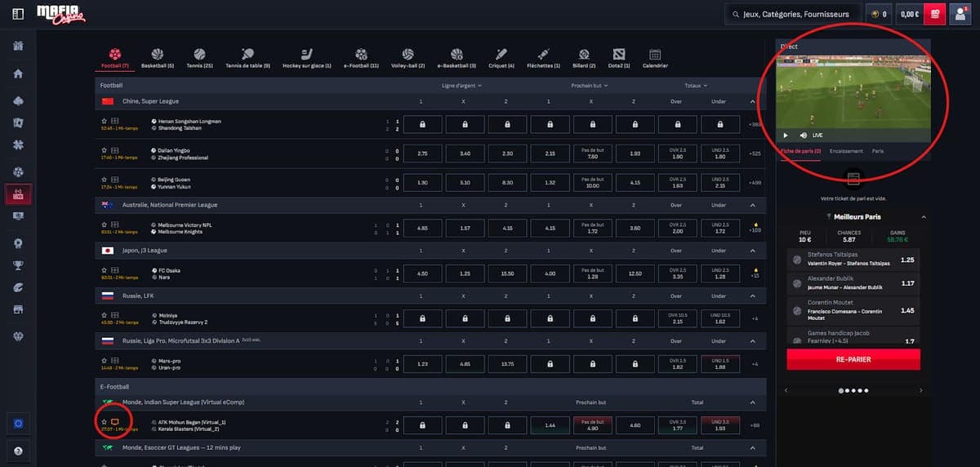Collapse the Russie, LFK section
This screenshot has height=467, width=980.
pos(752,296)
